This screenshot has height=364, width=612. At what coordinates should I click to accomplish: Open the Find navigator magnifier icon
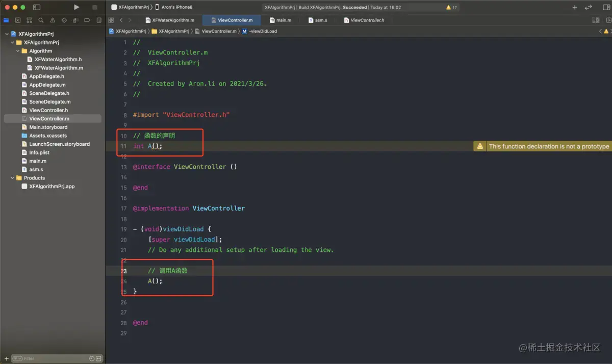pos(41,20)
